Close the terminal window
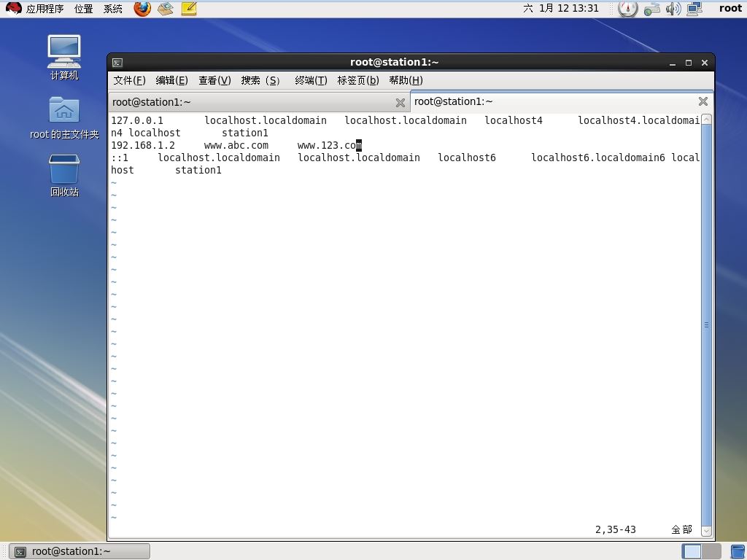The image size is (747, 560). click(x=705, y=63)
